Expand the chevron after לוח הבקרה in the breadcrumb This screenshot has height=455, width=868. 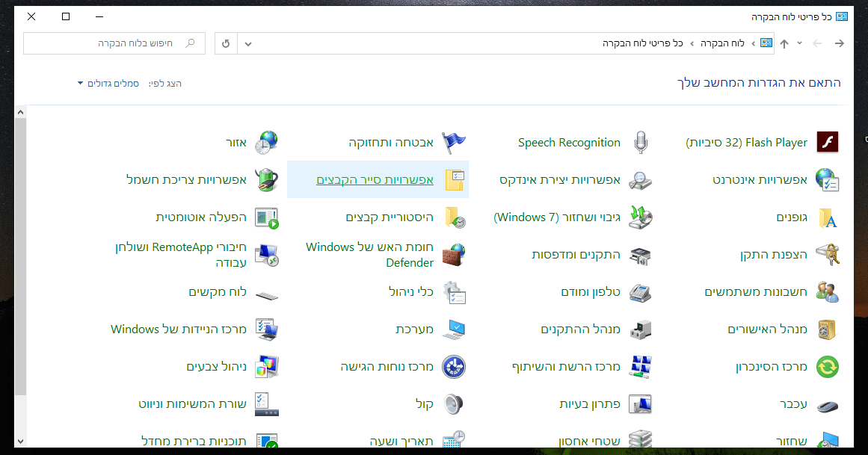tap(692, 43)
